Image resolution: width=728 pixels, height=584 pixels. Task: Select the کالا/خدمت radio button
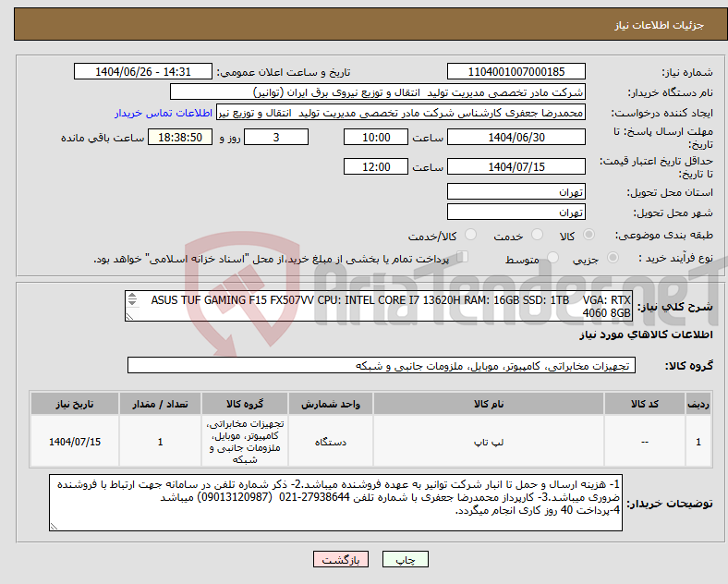471,235
